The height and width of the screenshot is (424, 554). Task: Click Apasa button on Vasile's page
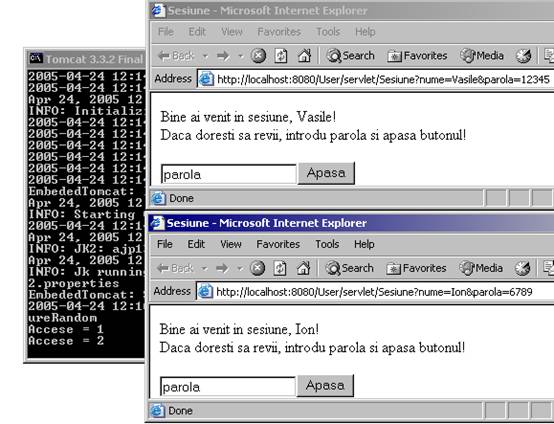pos(326,173)
